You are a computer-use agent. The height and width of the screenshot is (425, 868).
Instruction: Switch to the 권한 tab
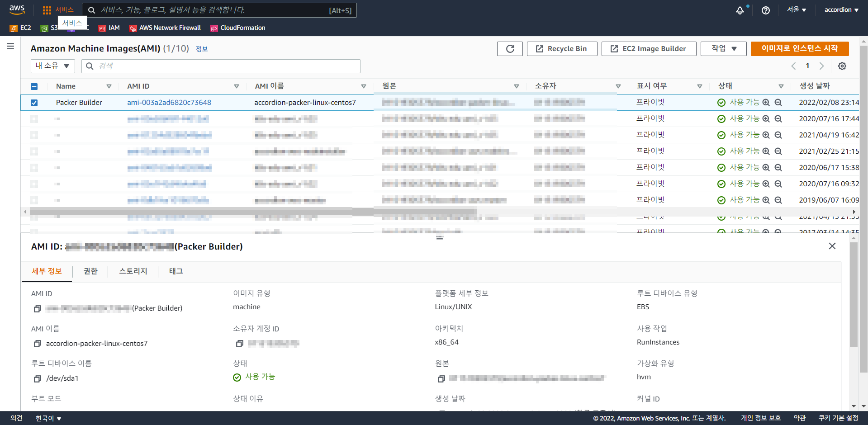point(90,271)
